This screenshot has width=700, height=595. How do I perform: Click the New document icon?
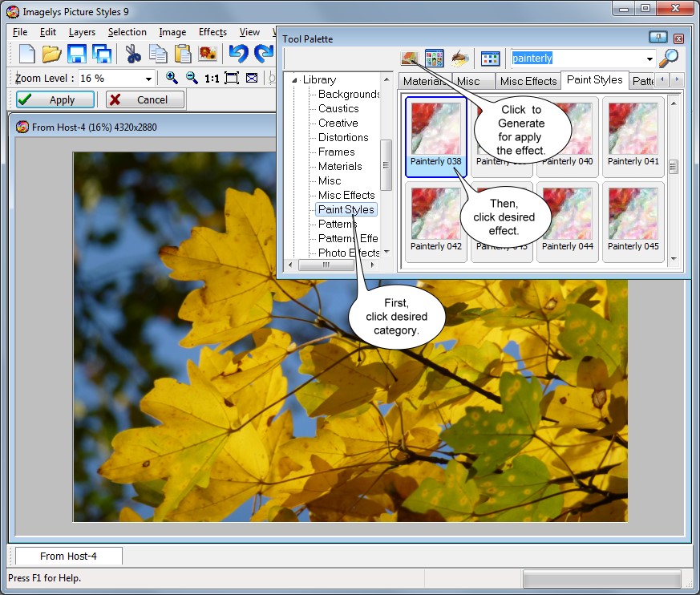26,54
